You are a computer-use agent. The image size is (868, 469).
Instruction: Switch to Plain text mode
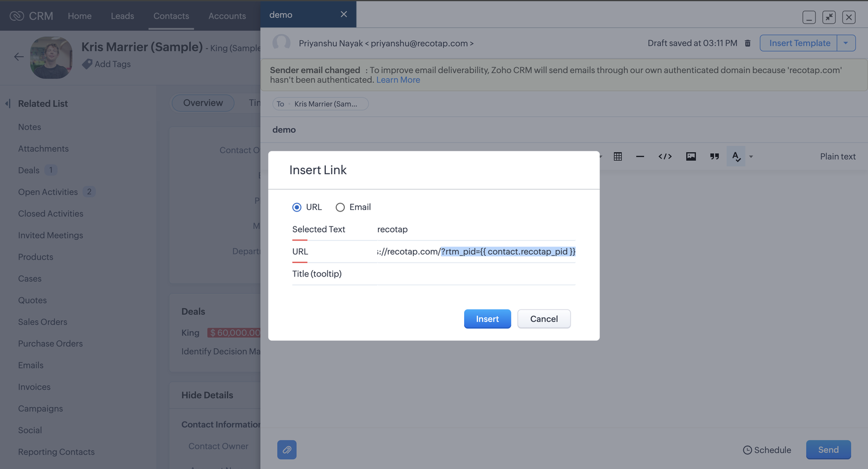(837, 156)
